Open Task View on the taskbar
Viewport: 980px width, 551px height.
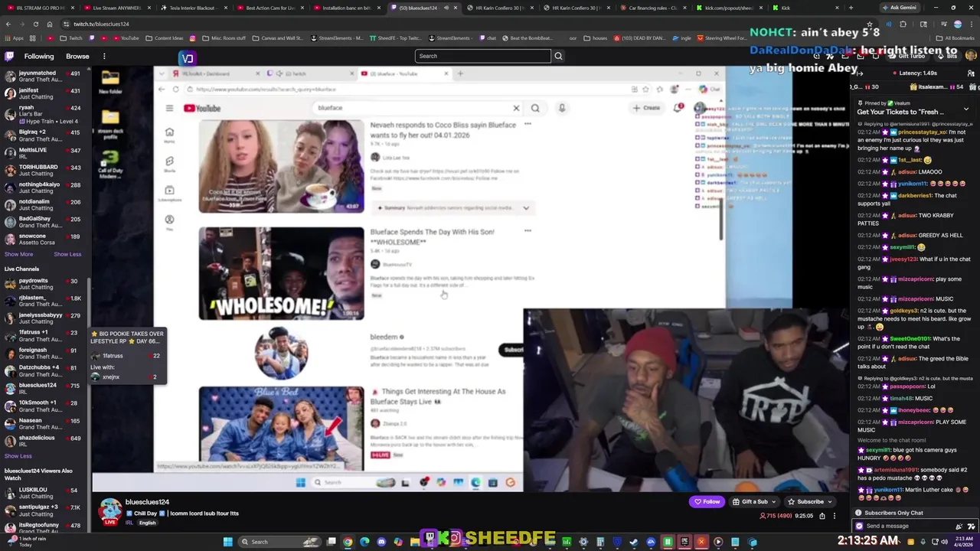[332, 542]
